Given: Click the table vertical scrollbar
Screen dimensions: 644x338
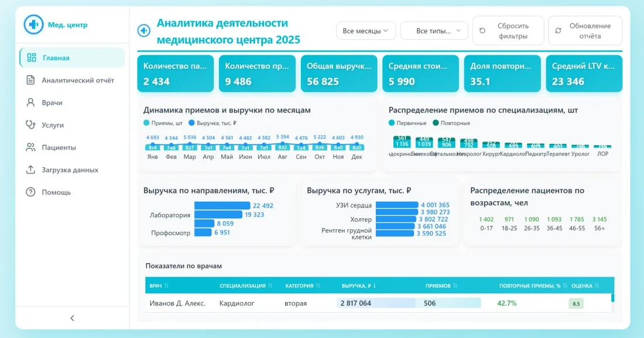Looking at the screenshot, I should (612, 298).
